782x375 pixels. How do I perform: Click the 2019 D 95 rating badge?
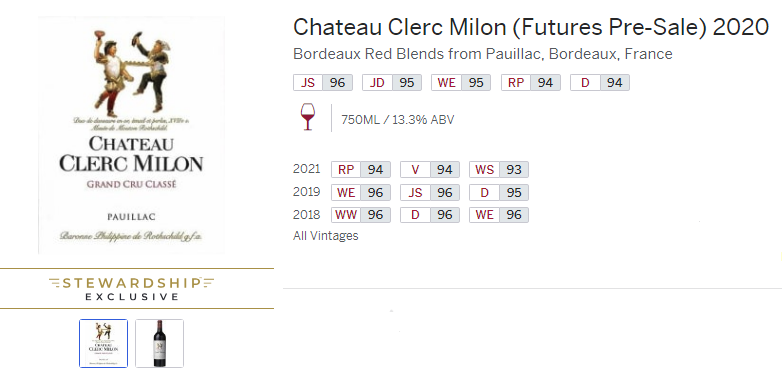[x=499, y=192]
